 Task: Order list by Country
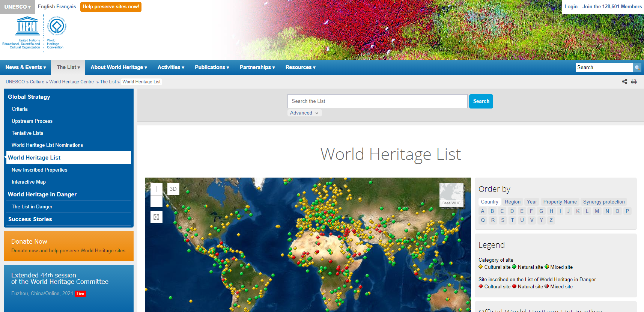(489, 202)
